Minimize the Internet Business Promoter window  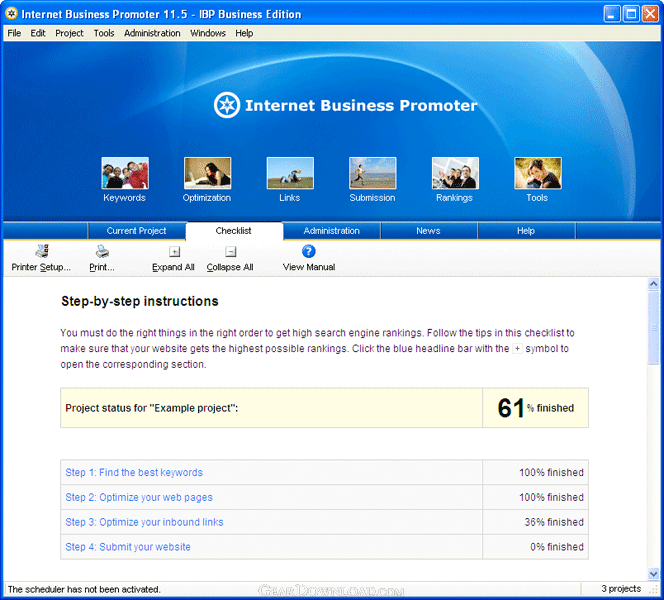(611, 14)
